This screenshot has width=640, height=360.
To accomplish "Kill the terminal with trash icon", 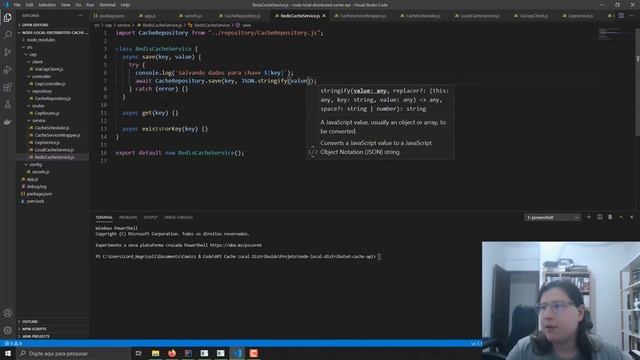I will coord(610,217).
